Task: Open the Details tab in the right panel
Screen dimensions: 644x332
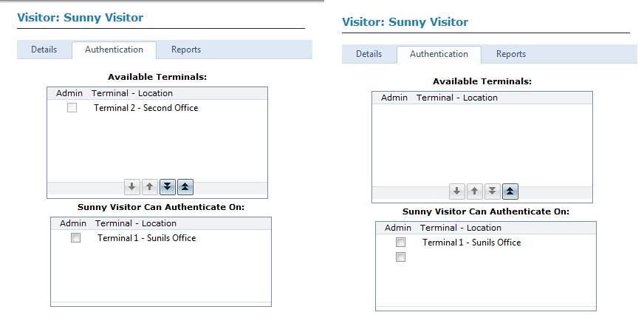Action: (x=369, y=54)
